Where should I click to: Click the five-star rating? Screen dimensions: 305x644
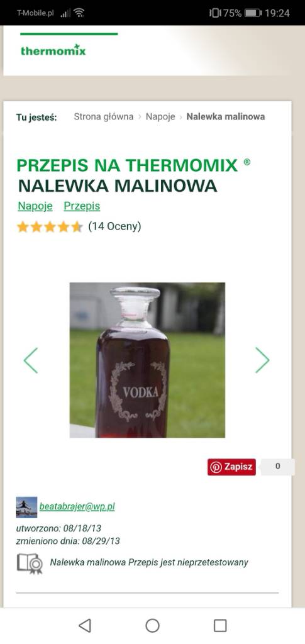[50, 226]
